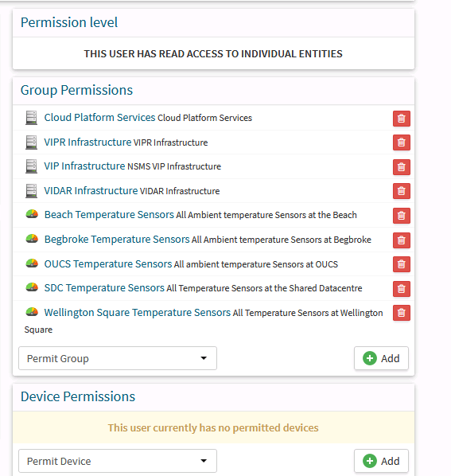The height and width of the screenshot is (476, 451).
Task: Remove OUCS Temperature Sensors permission
Action: coord(401,264)
